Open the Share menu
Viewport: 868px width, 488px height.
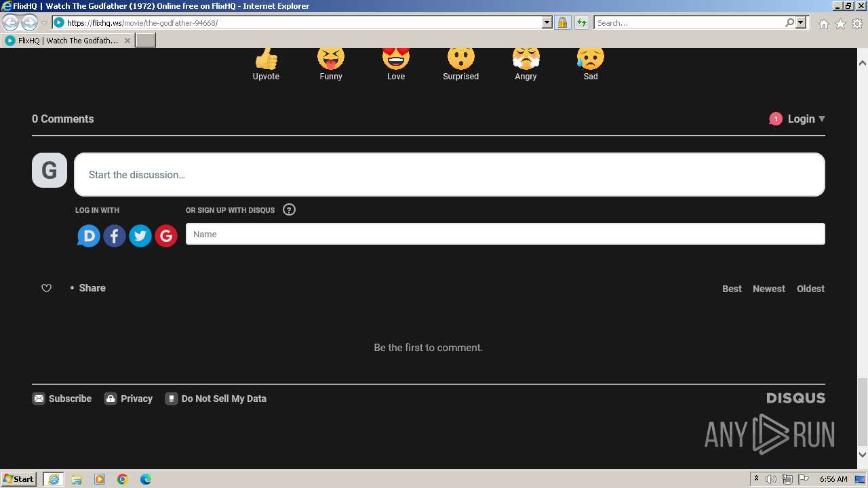point(92,288)
